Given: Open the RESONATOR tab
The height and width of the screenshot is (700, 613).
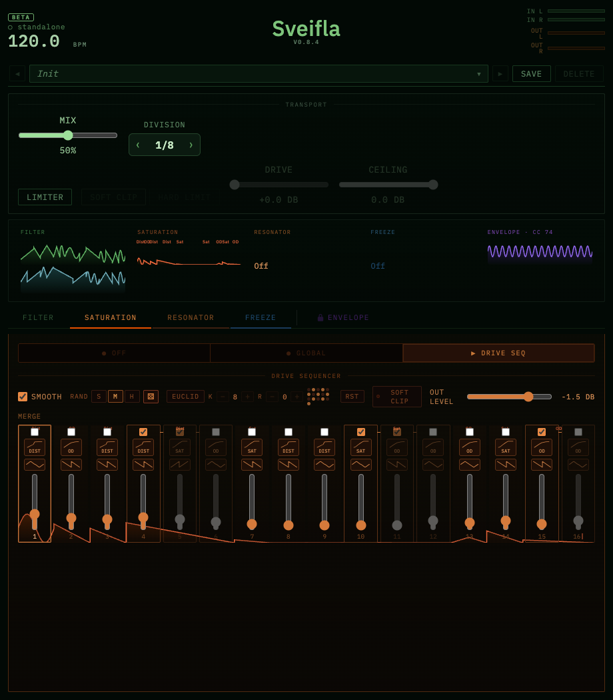Looking at the screenshot, I should pos(191,317).
